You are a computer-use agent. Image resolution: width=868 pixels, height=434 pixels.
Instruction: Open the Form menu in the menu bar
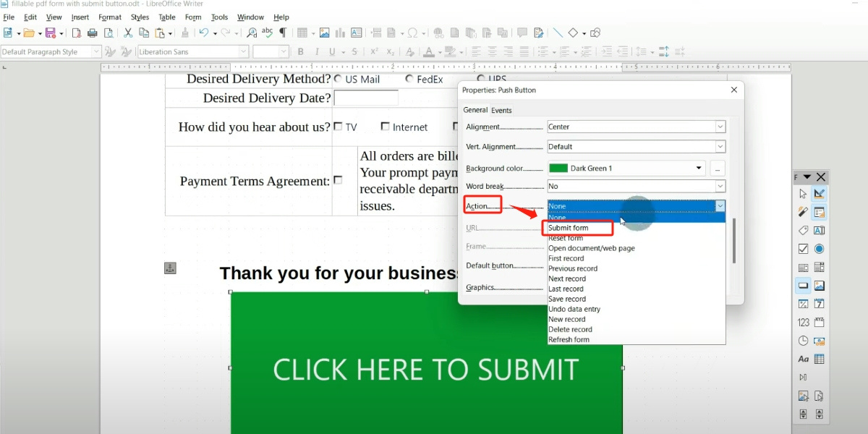pos(193,17)
